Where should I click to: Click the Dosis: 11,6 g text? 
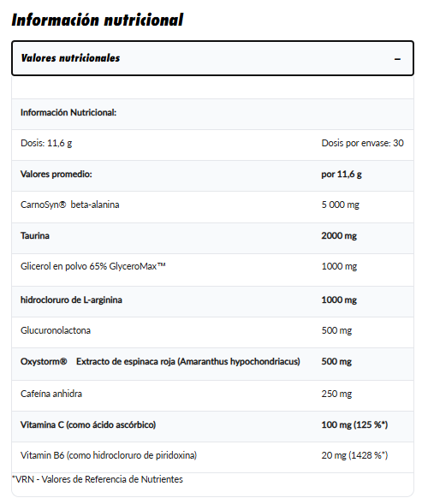coord(46,143)
